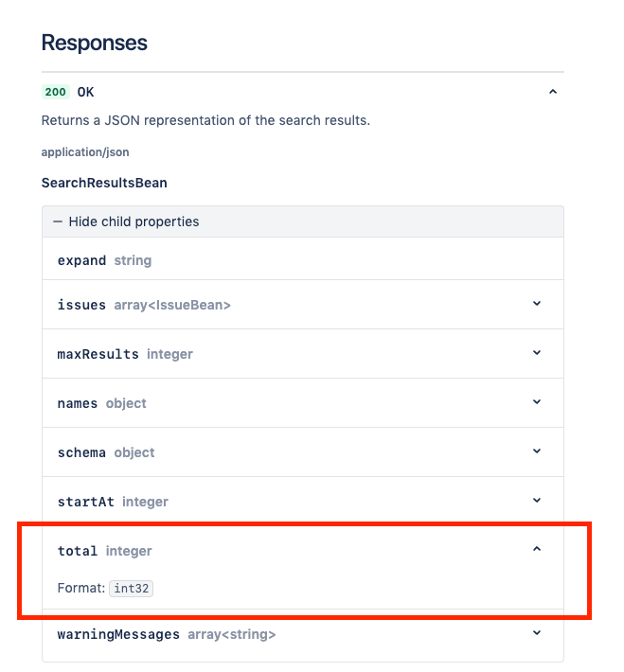
Task: Show details for startAt integer
Action: [537, 501]
